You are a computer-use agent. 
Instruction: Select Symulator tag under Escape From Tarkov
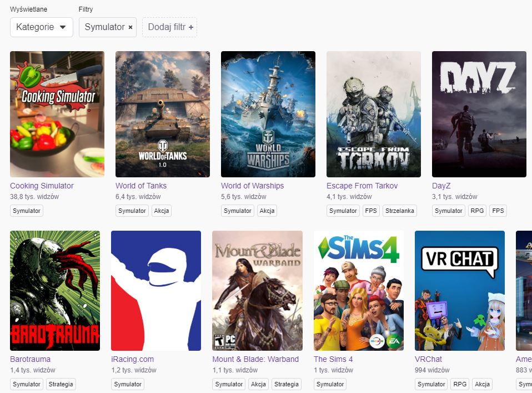tap(343, 211)
